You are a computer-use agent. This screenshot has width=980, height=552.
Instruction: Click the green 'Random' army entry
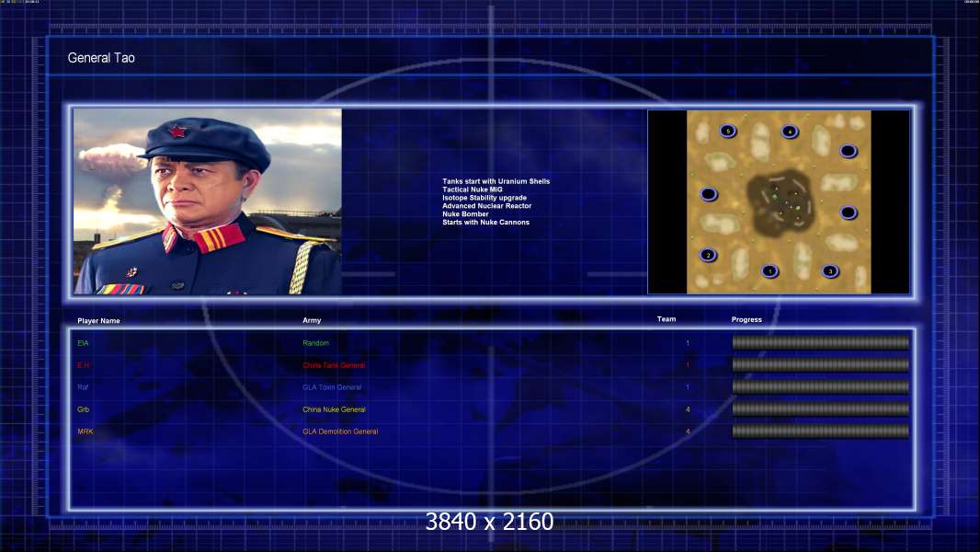tap(315, 343)
